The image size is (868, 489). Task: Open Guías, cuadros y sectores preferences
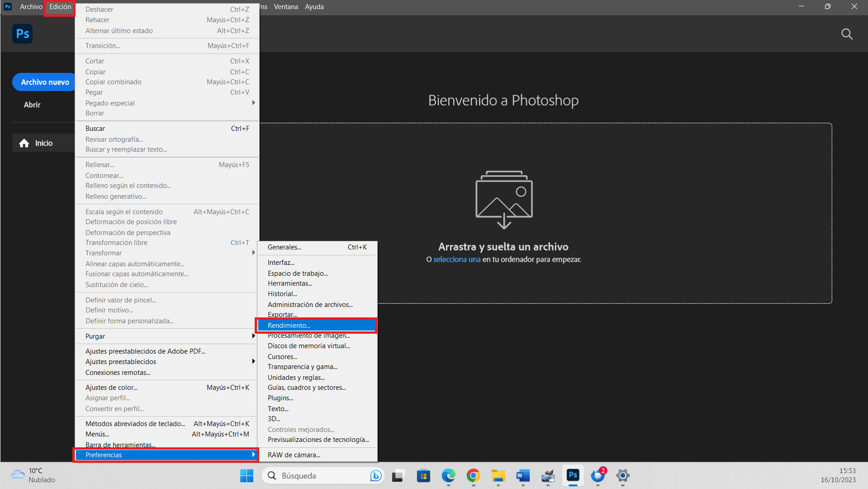pos(317,388)
